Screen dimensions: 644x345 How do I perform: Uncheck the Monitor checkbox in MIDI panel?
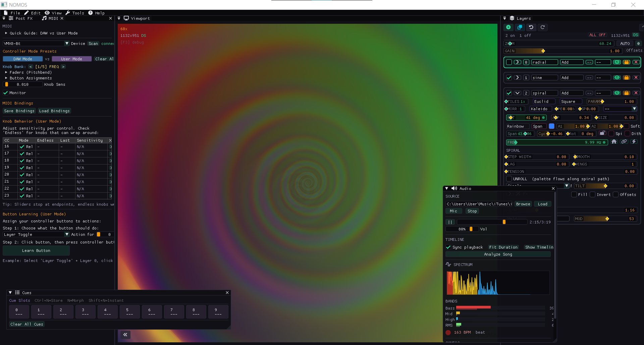5,93
